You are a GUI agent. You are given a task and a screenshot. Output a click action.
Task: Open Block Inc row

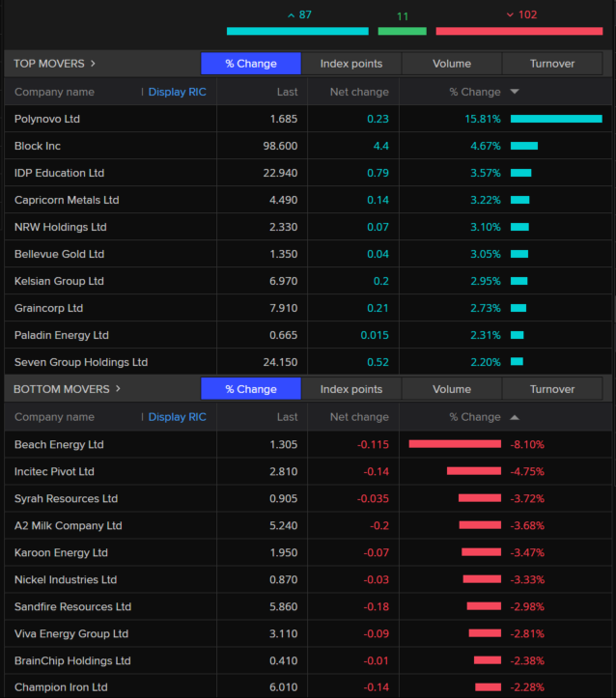(x=308, y=146)
